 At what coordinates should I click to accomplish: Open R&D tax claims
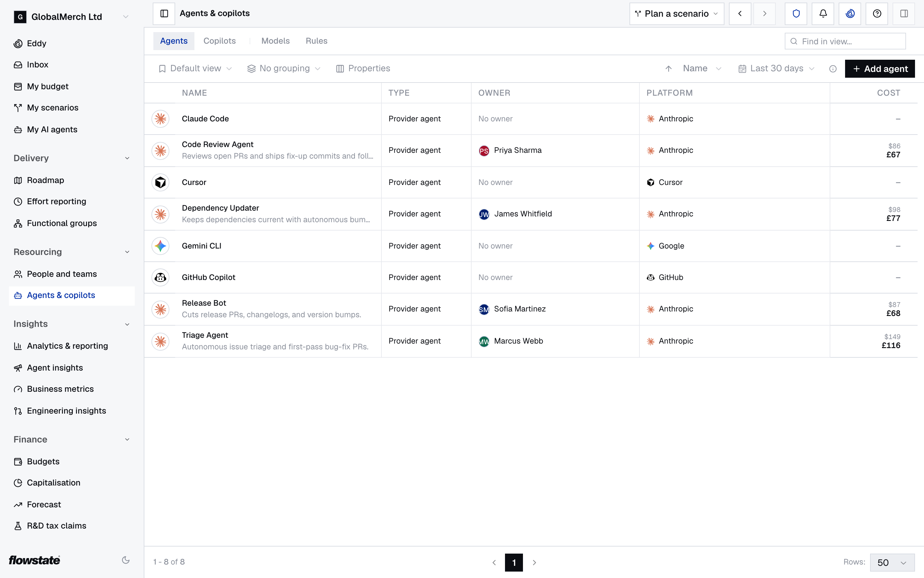click(x=72, y=526)
